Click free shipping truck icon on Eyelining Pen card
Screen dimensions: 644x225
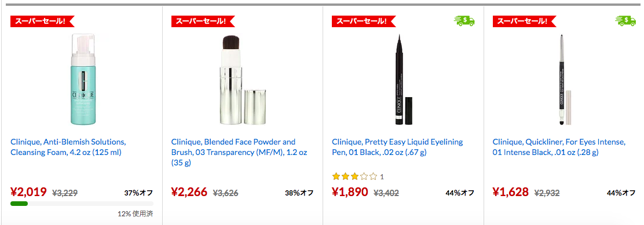pyautogui.click(x=464, y=20)
